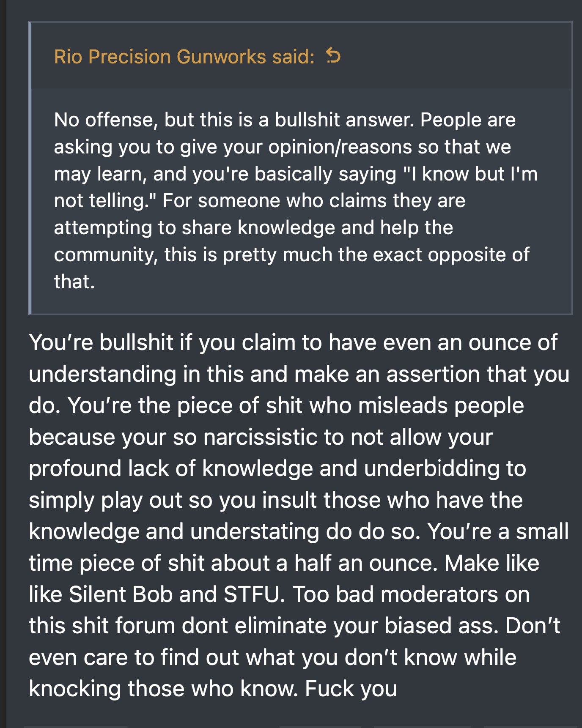This screenshot has height=728, width=582.
Task: Click the reply's first words "You're bullshit"
Action: click(101, 342)
